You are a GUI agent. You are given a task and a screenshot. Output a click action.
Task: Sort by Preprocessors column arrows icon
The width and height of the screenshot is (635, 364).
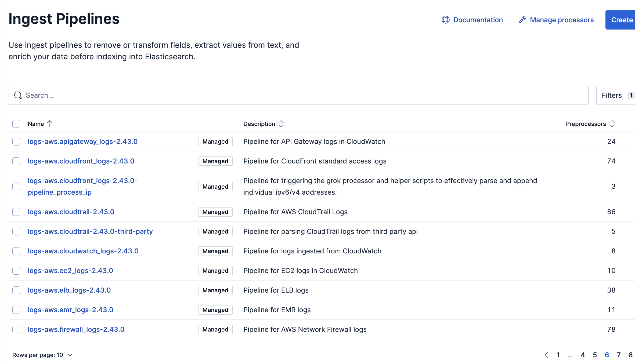(612, 124)
